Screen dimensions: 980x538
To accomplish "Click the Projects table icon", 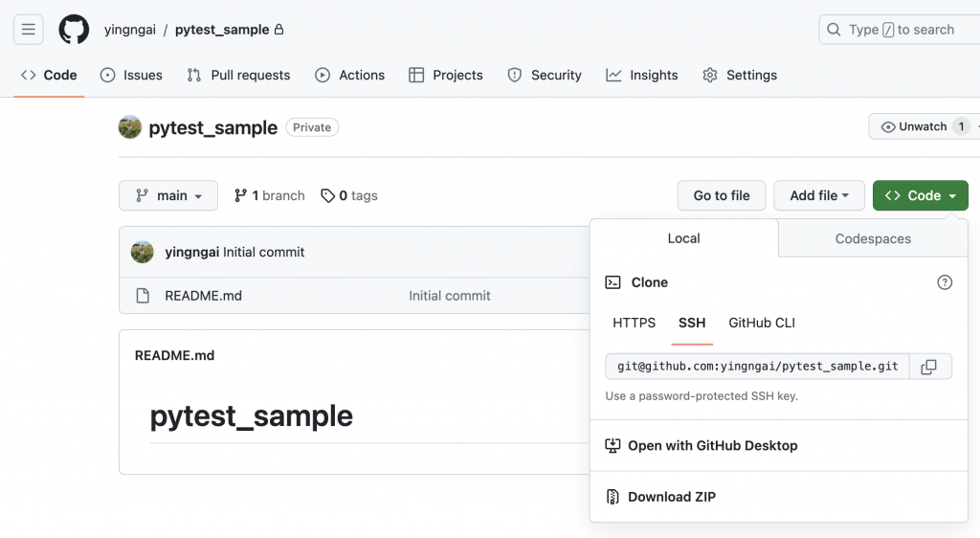I will [416, 75].
